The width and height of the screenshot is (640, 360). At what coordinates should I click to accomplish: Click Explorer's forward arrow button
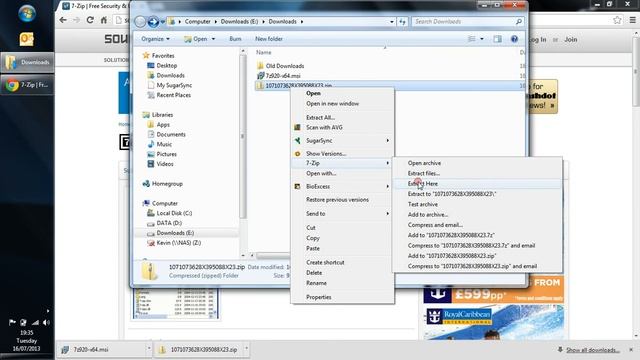[153, 22]
